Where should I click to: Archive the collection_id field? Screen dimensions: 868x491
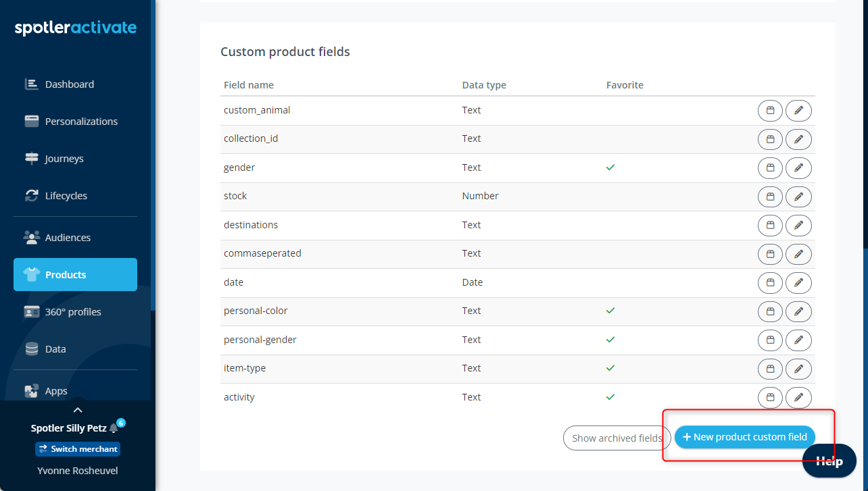770,139
